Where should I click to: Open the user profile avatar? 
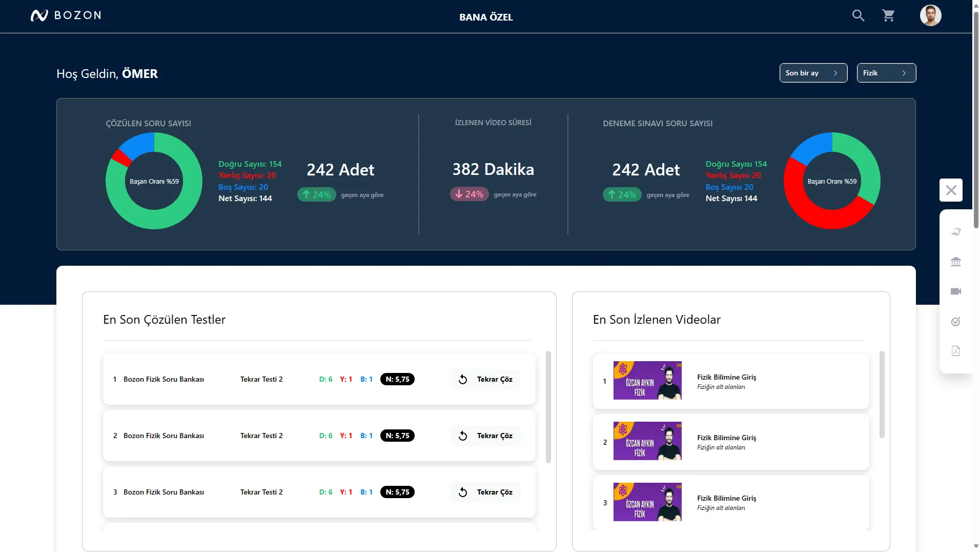click(930, 16)
